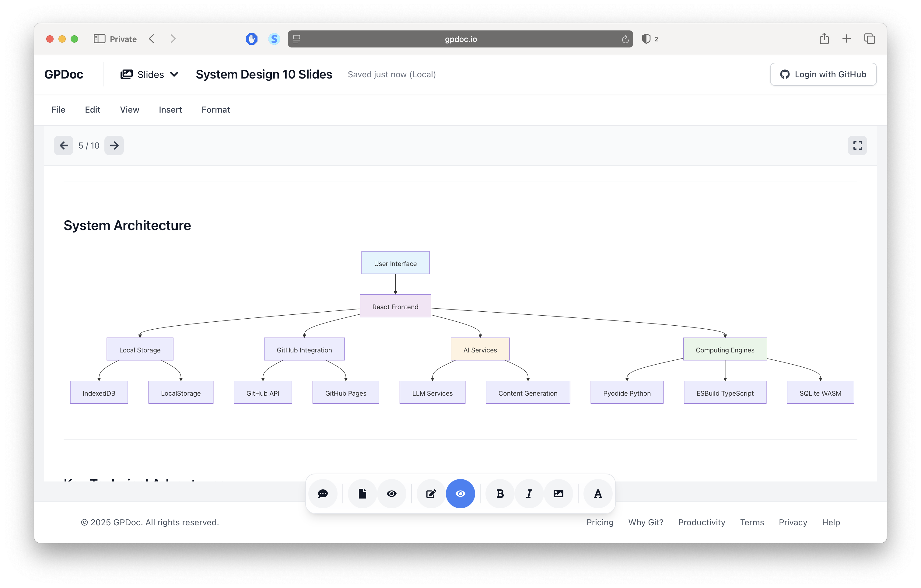Open the Format menu

pyautogui.click(x=216, y=110)
